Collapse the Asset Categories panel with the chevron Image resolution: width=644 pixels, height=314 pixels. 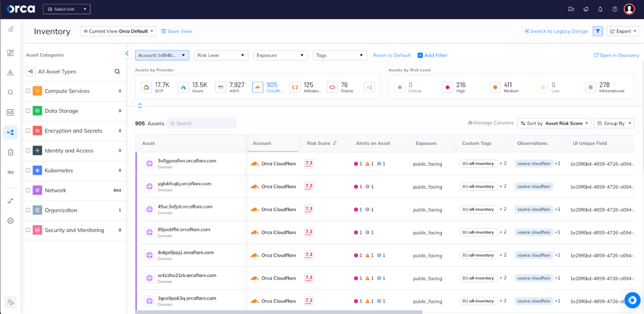pos(127,53)
